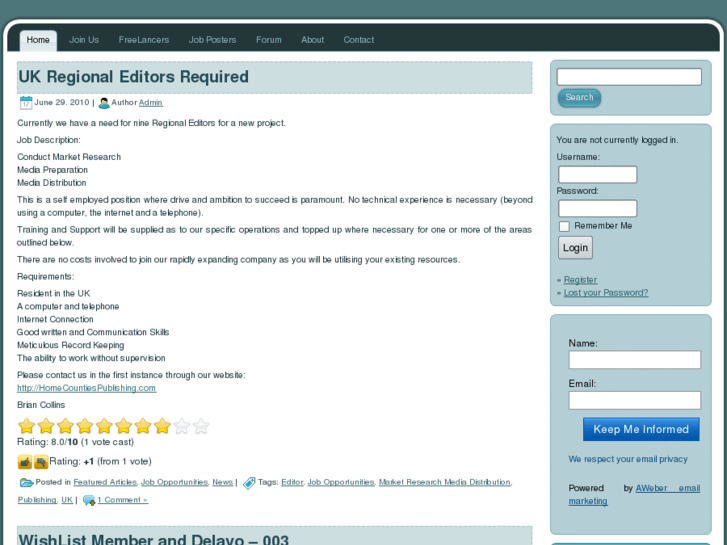Focus the Name field in signup form

[x=635, y=360]
